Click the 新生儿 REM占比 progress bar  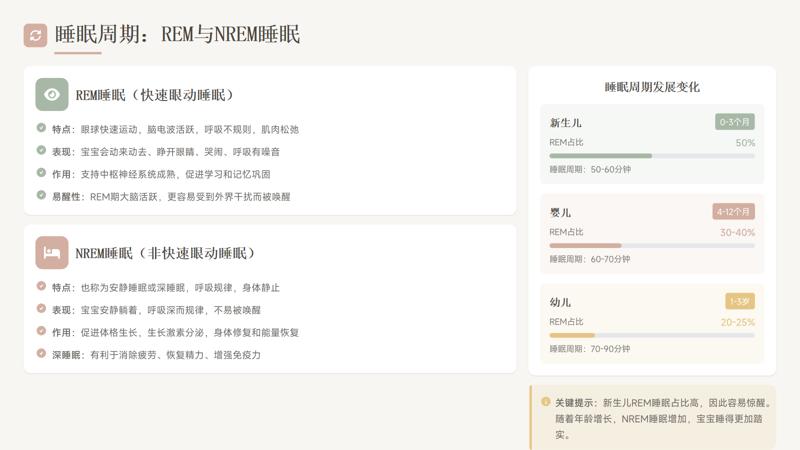coord(652,156)
